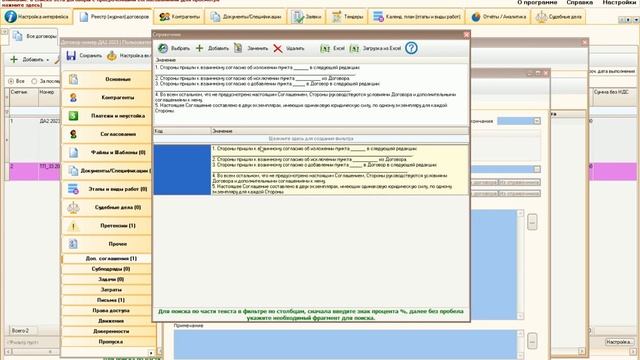This screenshot has height=360, width=640.
Task: Open Затраты section
Action: tap(109, 289)
